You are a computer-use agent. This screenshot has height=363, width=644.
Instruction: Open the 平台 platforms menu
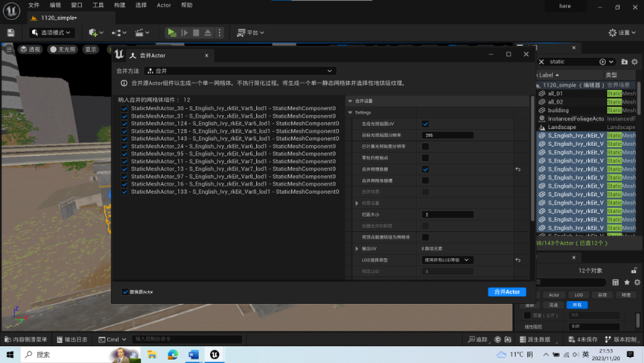coord(250,33)
